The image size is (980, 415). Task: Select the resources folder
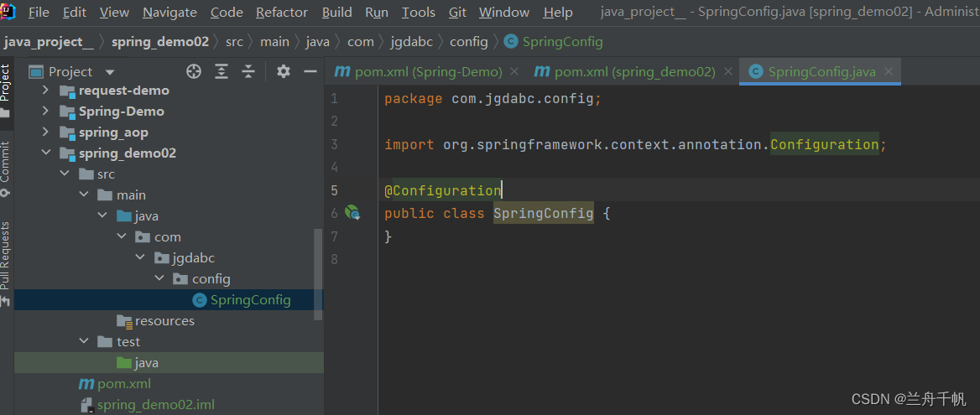[155, 321]
